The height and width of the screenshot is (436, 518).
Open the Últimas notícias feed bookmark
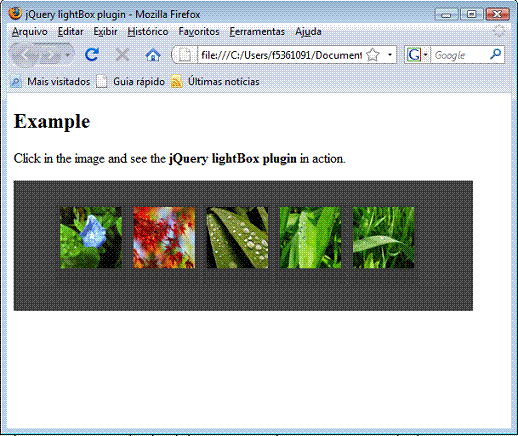click(x=215, y=81)
